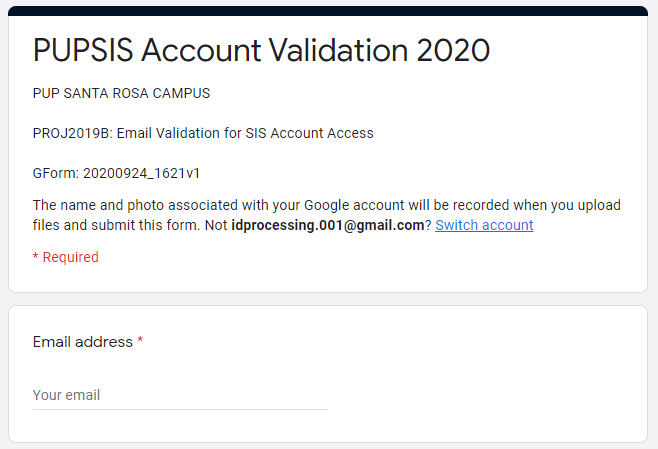Select the PUP SANTA ROSA CAMPUS text
This screenshot has height=449, width=658.
tap(121, 94)
